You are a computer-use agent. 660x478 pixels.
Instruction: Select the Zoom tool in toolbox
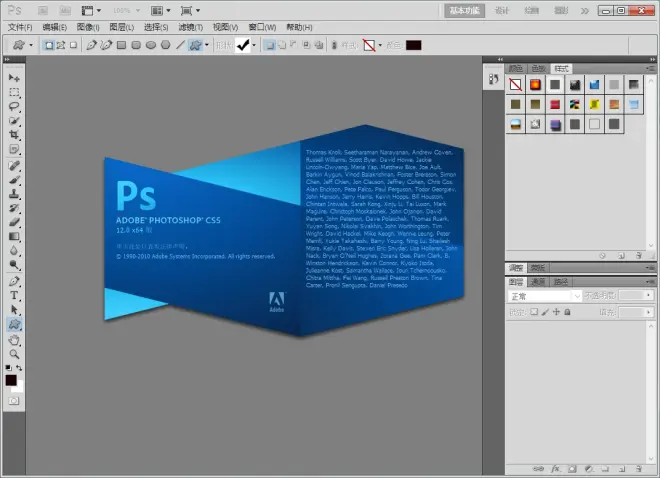(15, 353)
